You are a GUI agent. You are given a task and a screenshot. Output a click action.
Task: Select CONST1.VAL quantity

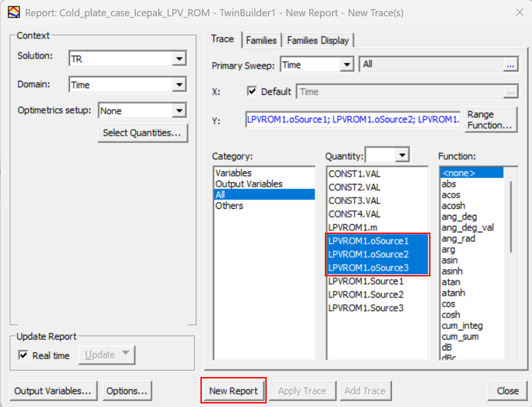click(377, 174)
